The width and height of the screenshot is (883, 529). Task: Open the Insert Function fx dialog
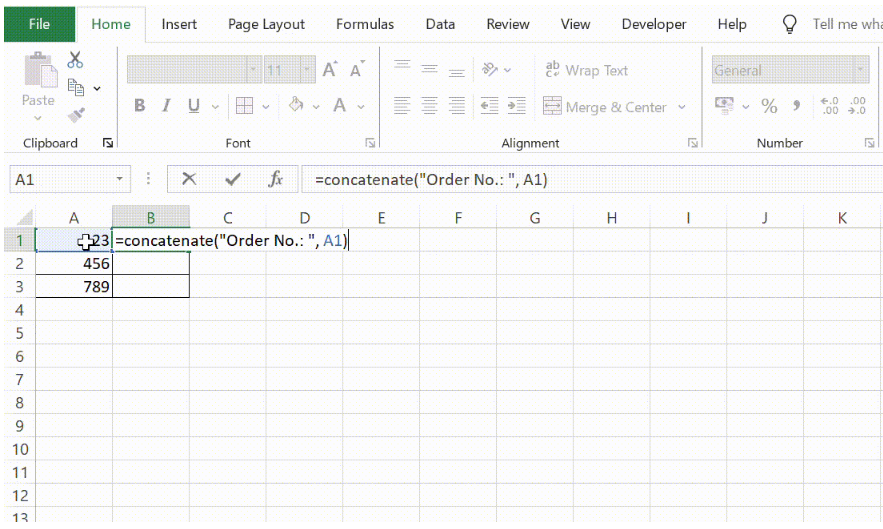point(275,179)
